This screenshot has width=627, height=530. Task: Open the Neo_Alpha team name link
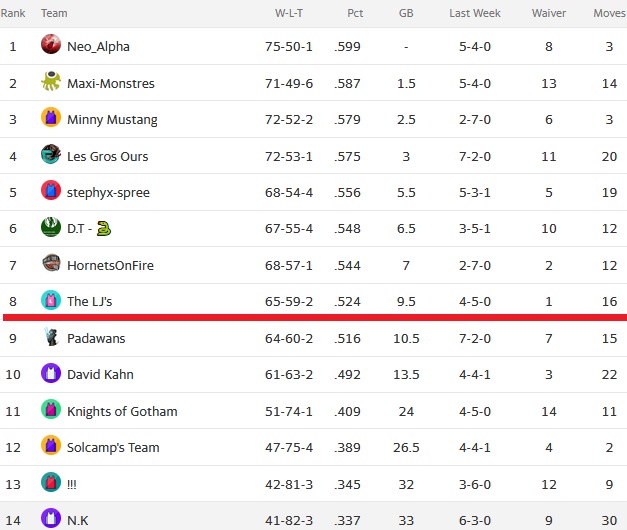click(98, 47)
